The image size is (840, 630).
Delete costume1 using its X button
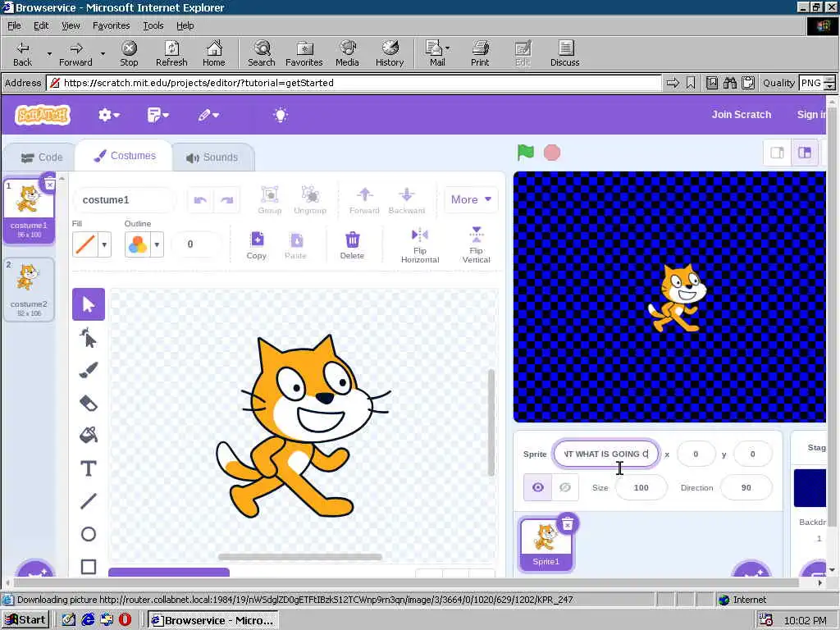(x=49, y=185)
